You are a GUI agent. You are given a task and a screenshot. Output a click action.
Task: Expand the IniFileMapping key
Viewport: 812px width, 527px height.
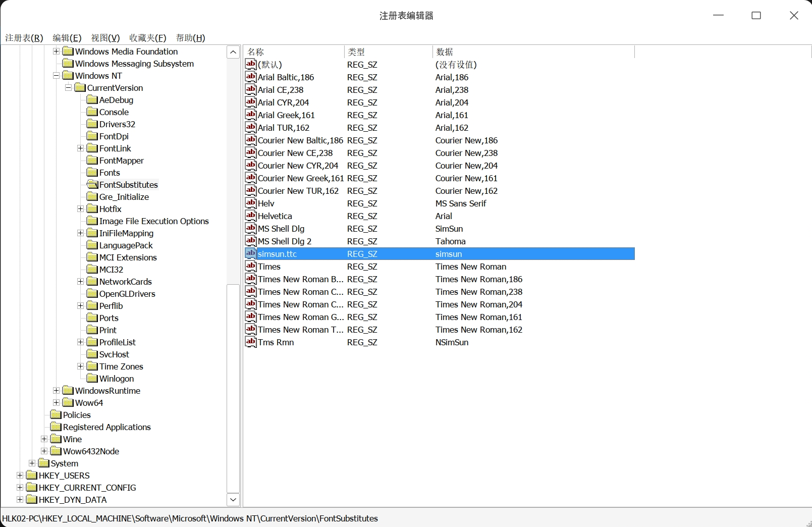point(80,233)
